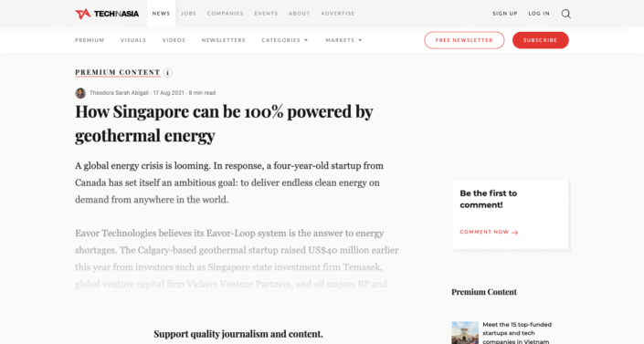
Task: Open the Companies menu item
Action: 225,14
